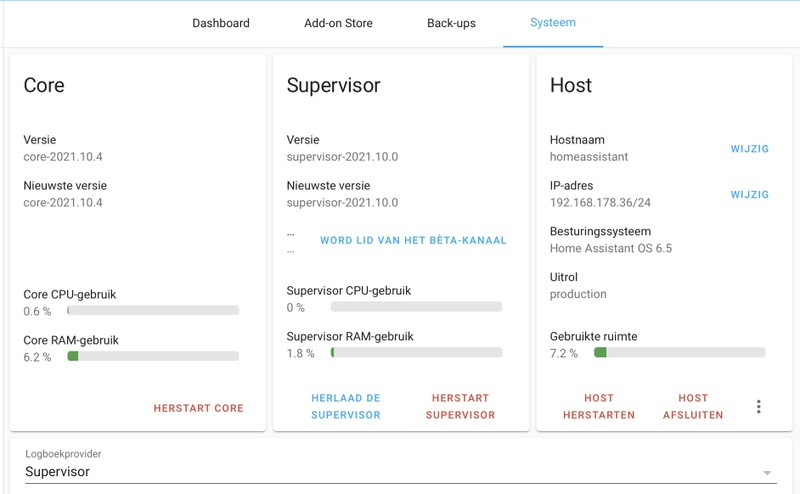The image size is (800, 494).
Task: Click the Core RAM-gebruik progress bar
Action: click(x=153, y=356)
